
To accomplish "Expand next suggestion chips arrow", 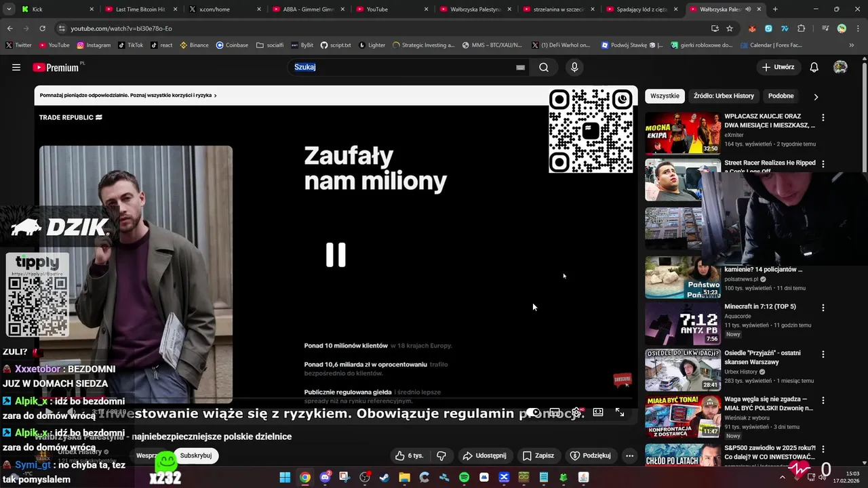I will click(x=816, y=97).
